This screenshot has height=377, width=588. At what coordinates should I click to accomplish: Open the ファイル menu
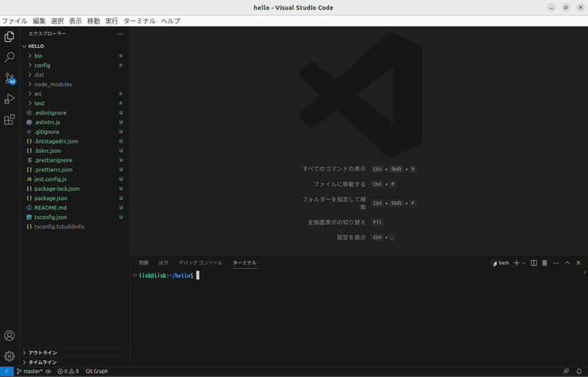15,21
